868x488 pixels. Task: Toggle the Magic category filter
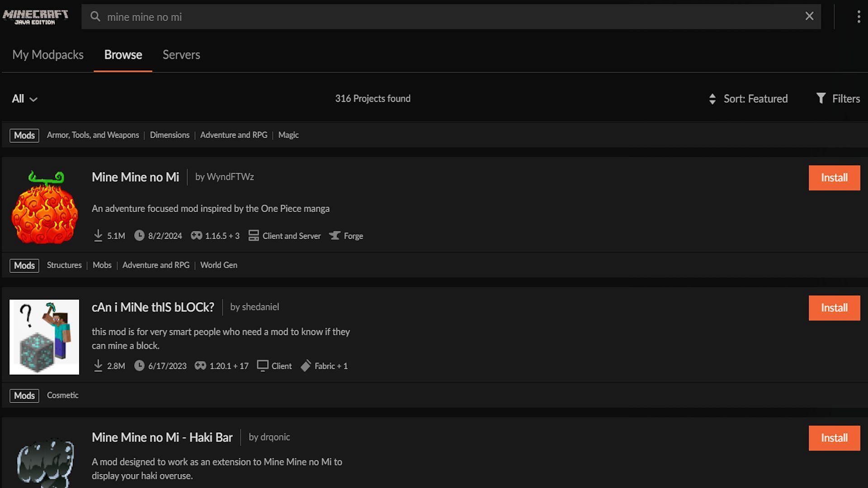tap(288, 135)
